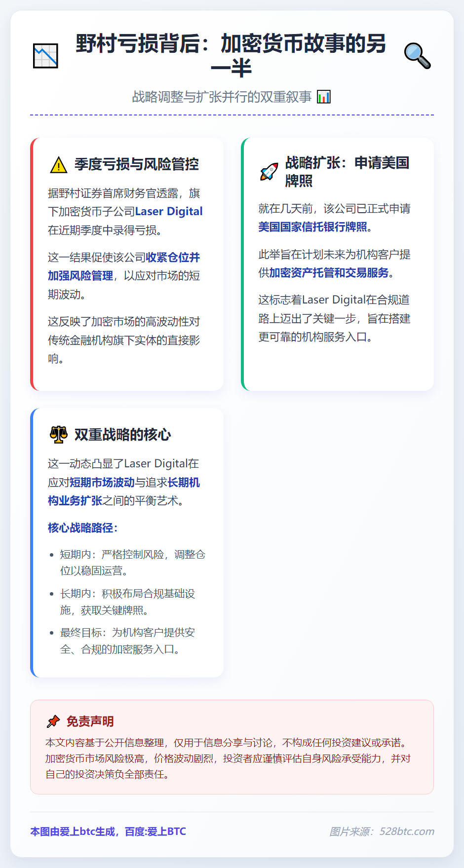Screen dimensions: 464x868
Task: Click the bar chart emoji after the subtitle
Action: 323,97
